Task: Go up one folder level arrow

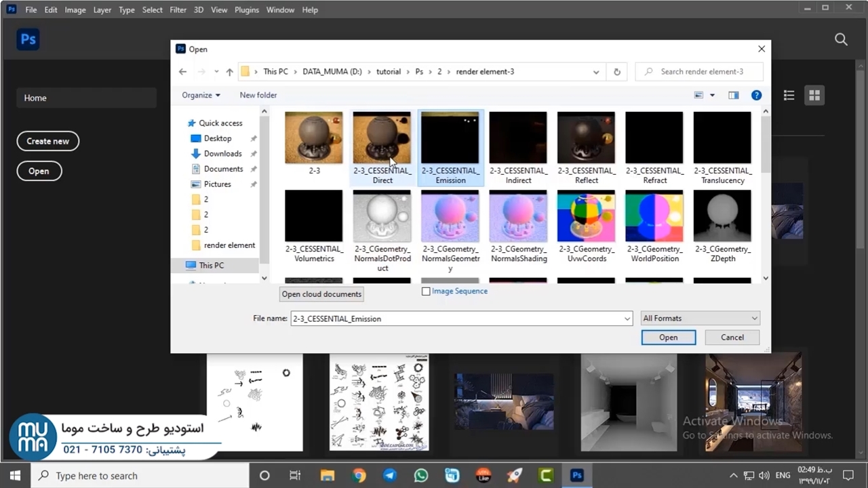Action: tap(229, 72)
